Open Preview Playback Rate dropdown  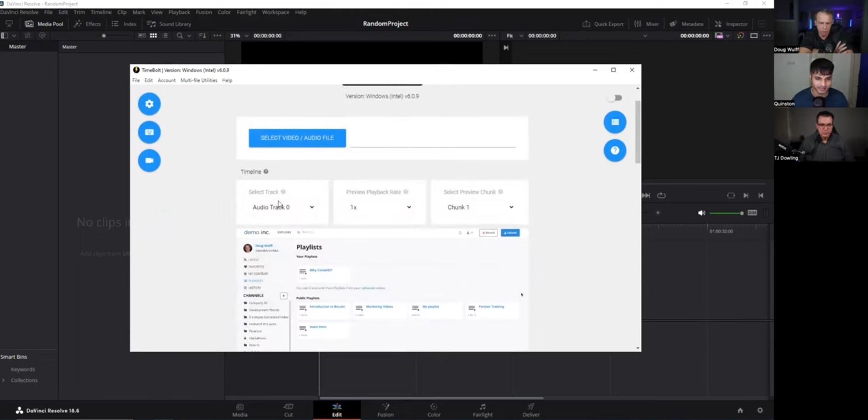(x=380, y=207)
